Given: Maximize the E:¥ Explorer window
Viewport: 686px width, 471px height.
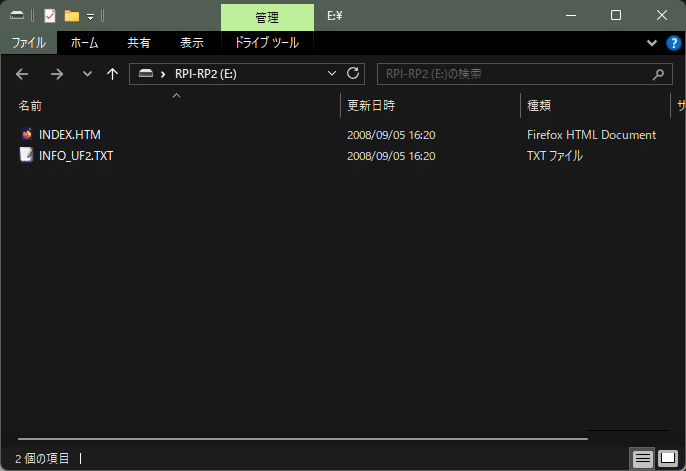Looking at the screenshot, I should pyautogui.click(x=616, y=16).
